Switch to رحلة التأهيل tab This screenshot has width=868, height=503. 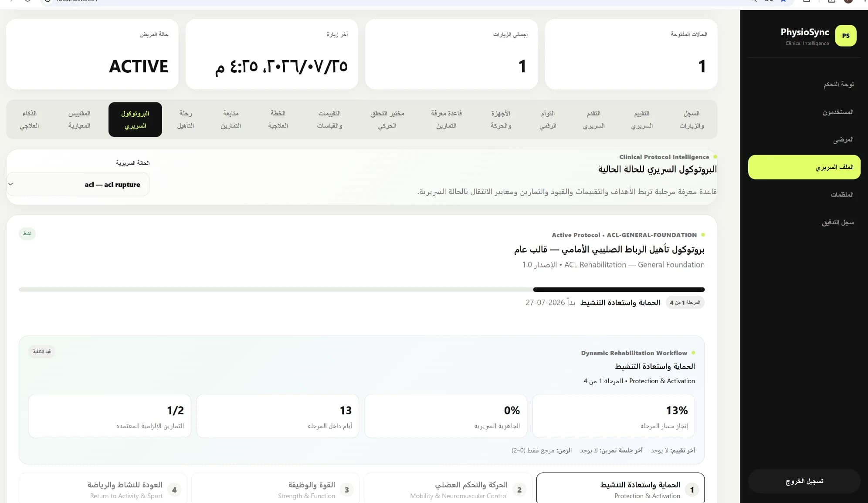click(185, 120)
